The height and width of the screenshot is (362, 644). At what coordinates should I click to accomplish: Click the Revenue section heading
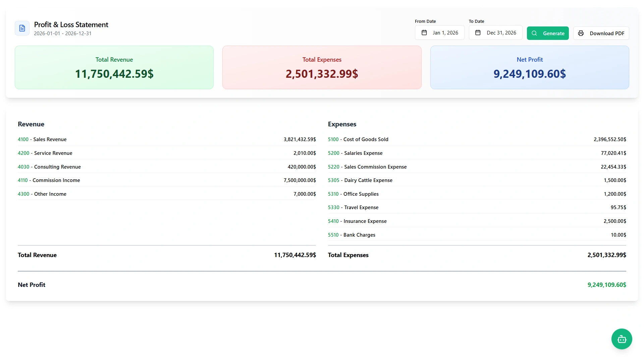31,124
